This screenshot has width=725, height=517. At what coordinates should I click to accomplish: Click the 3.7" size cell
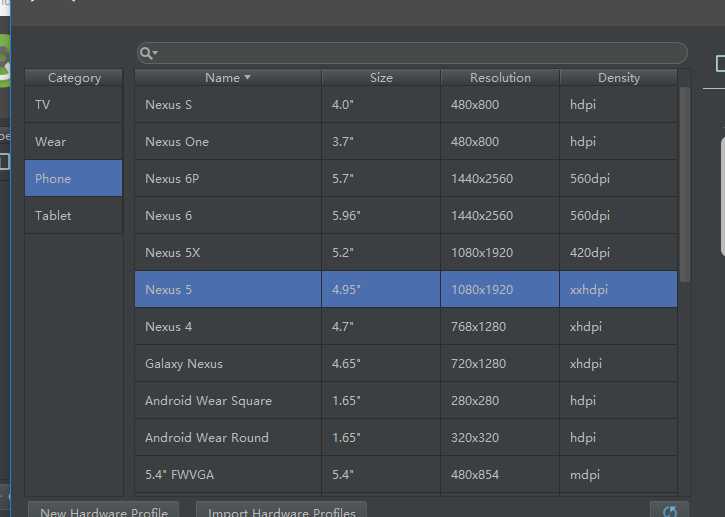coord(381,142)
